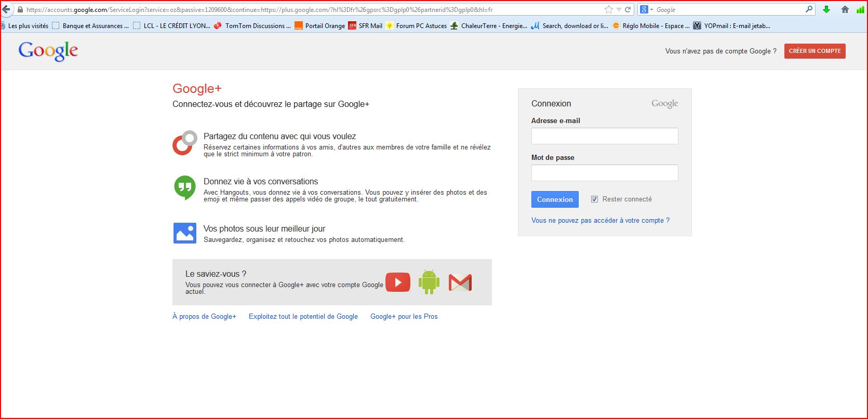The image size is (868, 419).
Task: Click the 'Le saviez-vous ?' text
Action: click(216, 274)
